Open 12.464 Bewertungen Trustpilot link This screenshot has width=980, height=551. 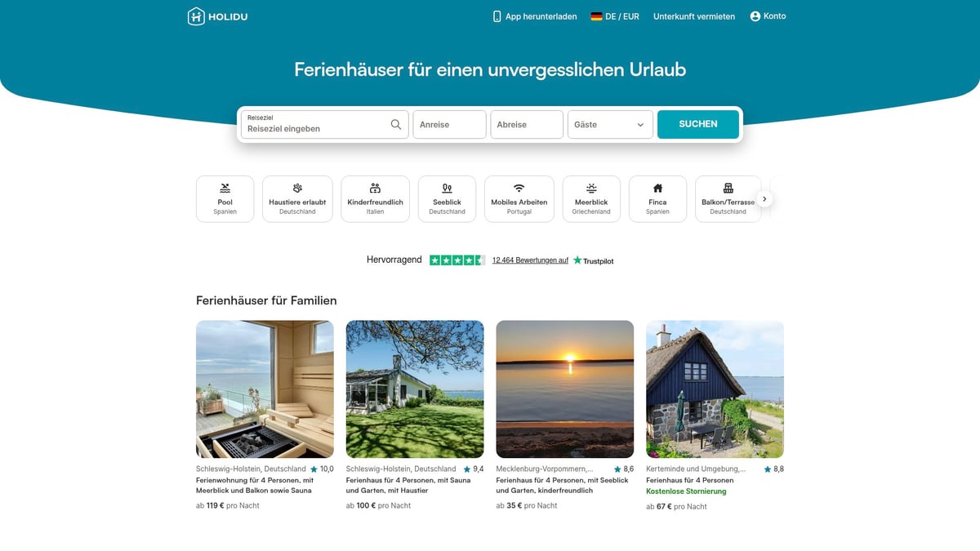(530, 260)
